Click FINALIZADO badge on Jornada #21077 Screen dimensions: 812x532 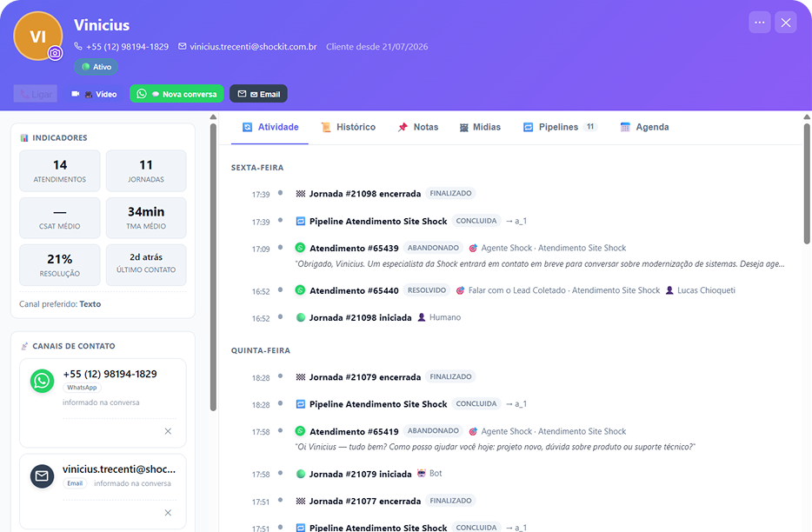pyautogui.click(x=450, y=501)
